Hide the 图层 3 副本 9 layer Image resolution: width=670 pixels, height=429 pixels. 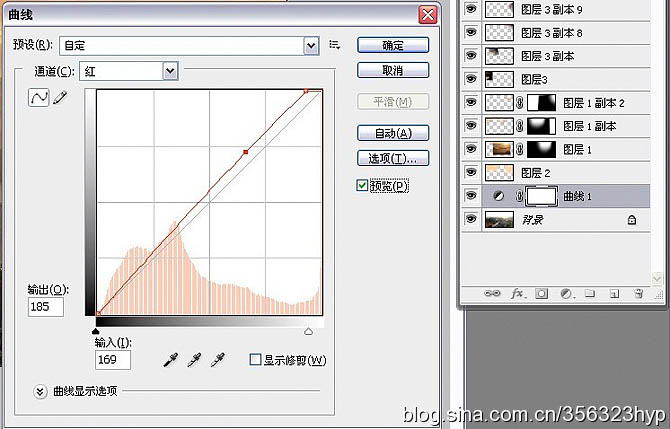pyautogui.click(x=471, y=9)
